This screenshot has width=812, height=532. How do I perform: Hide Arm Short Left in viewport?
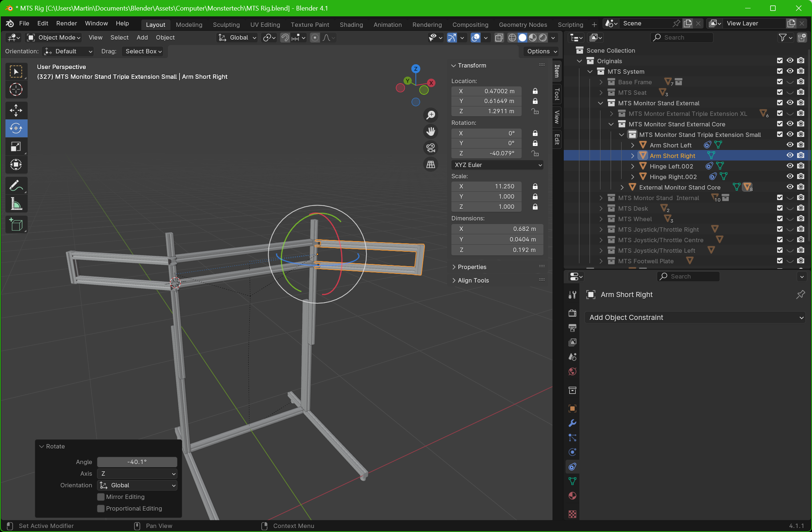[790, 145]
